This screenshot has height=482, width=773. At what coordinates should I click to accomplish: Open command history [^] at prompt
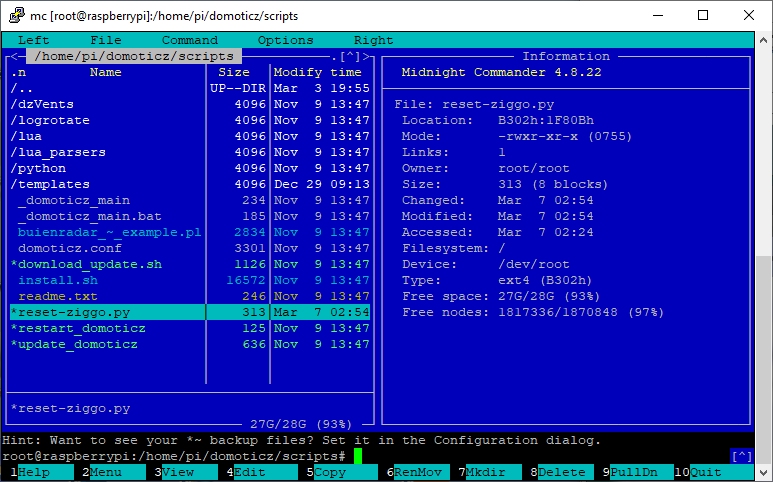[741, 456]
